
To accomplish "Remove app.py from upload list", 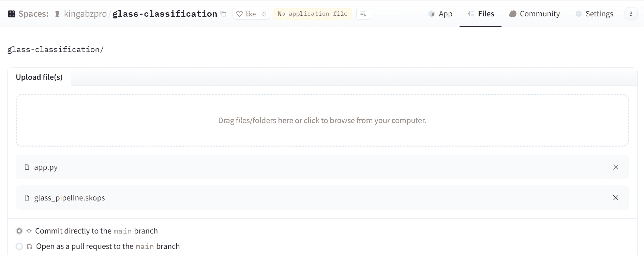I will (616, 167).
